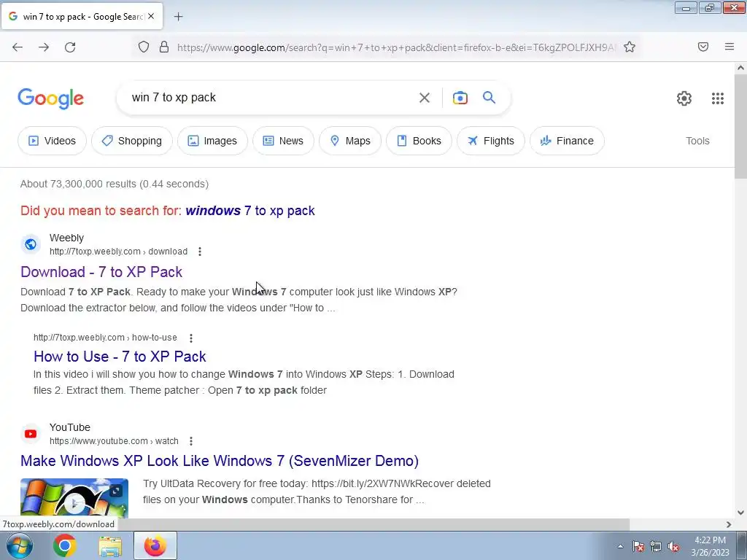Switch to Firefox in taskbar

coord(155,545)
